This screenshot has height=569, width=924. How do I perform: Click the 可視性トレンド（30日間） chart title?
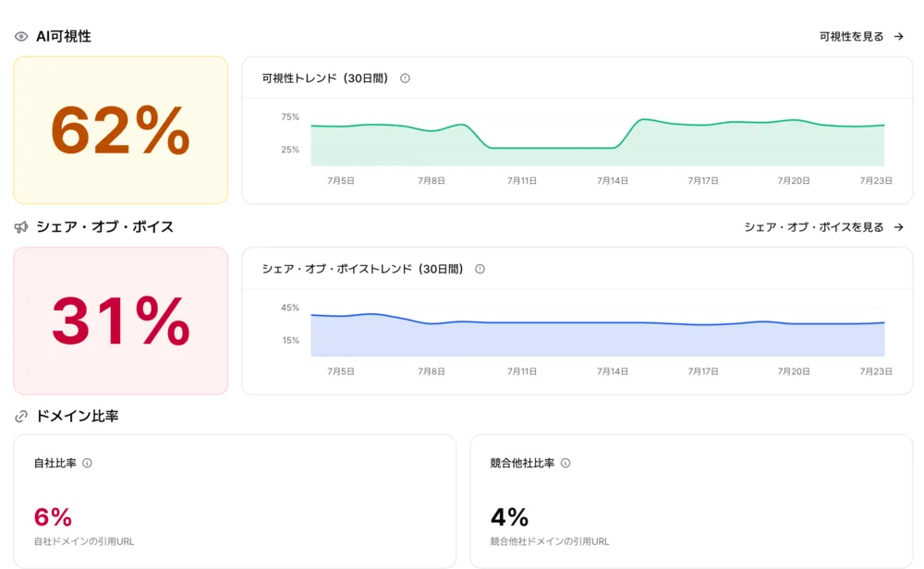point(325,79)
